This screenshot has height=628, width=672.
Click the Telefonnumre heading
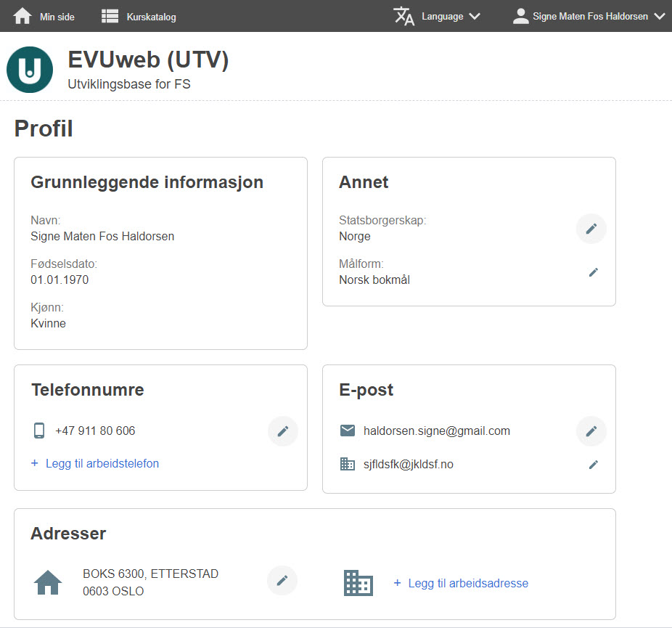point(87,390)
